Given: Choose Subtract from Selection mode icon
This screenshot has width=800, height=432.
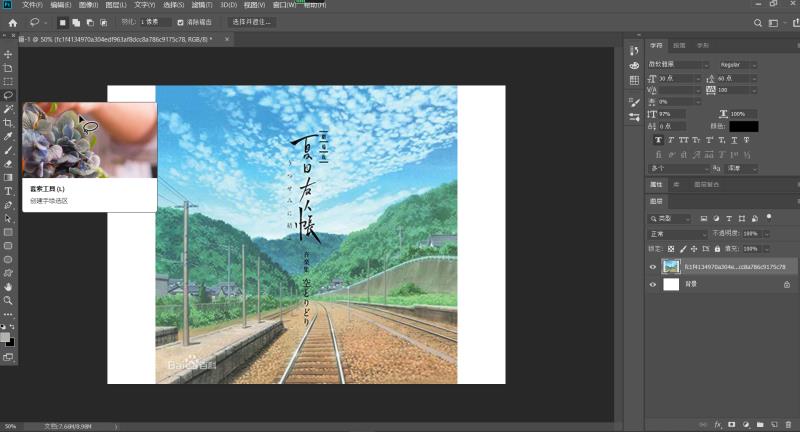Looking at the screenshot, I should [x=90, y=22].
